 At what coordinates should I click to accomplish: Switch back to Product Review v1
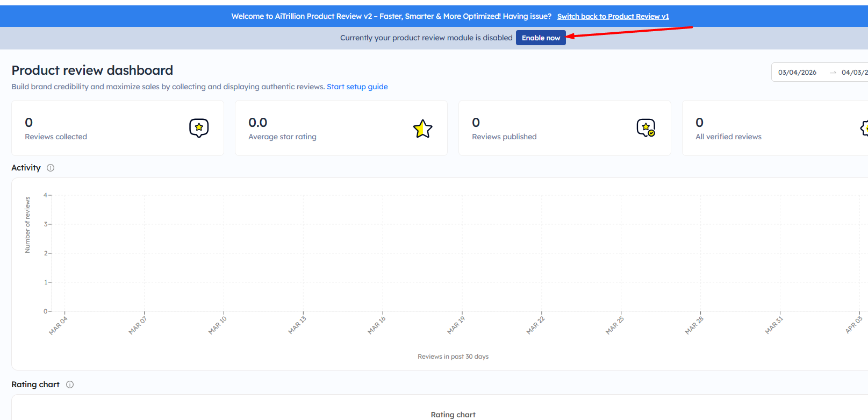(613, 16)
